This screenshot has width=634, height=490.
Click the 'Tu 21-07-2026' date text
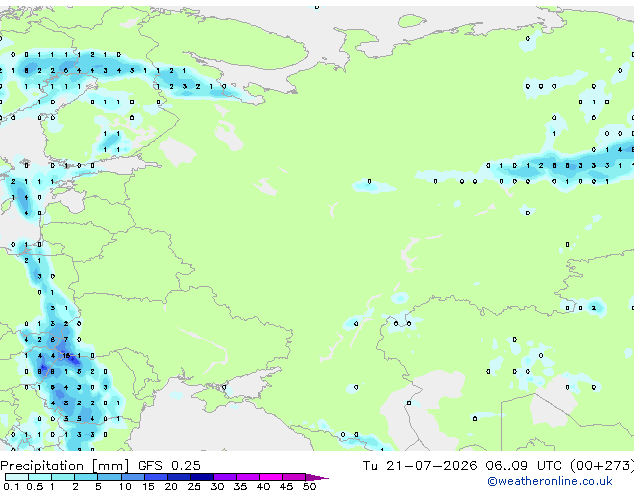pyautogui.click(x=420, y=466)
